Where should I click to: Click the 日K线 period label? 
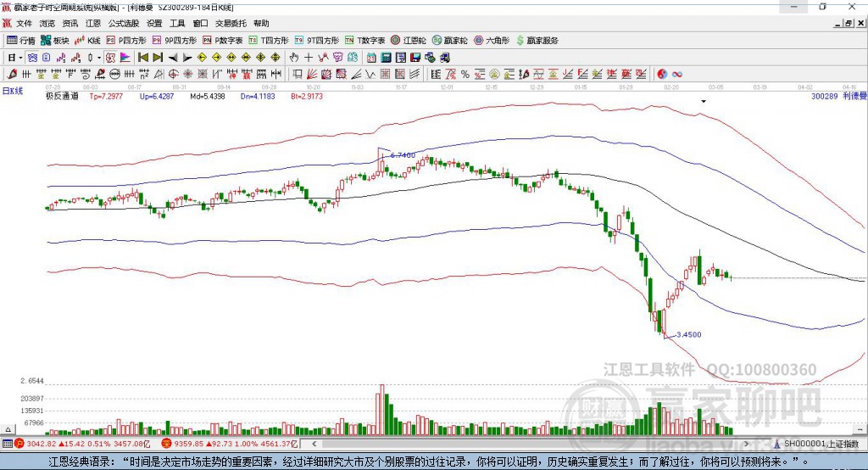13,91
